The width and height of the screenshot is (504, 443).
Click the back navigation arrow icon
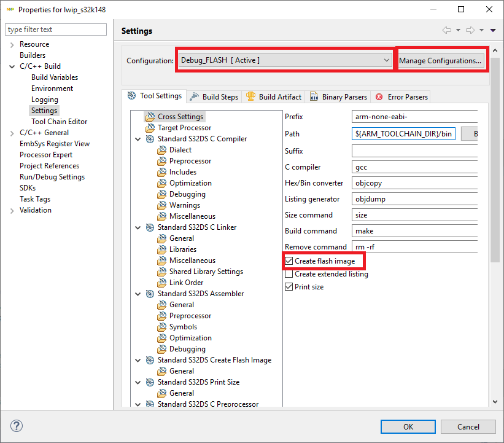[446, 30]
